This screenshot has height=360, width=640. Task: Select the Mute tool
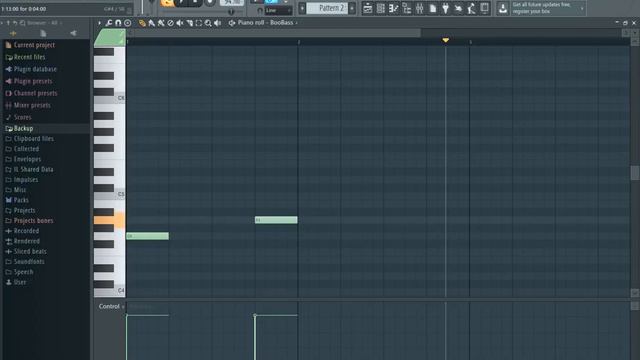tap(180, 23)
